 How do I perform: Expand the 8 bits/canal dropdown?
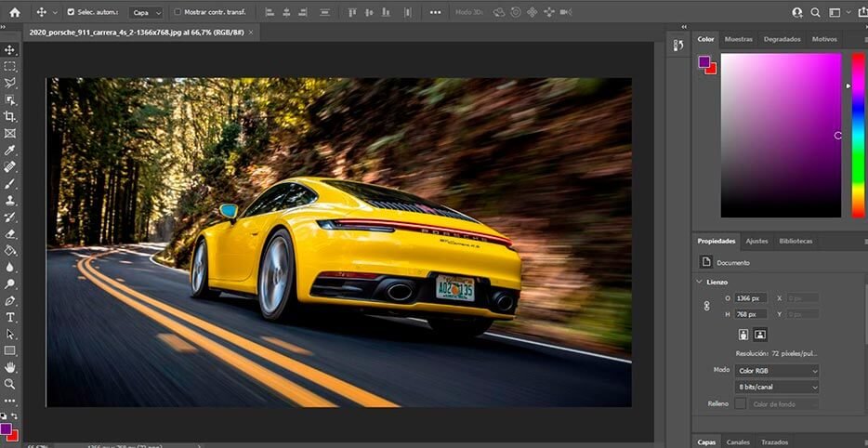pyautogui.click(x=777, y=386)
